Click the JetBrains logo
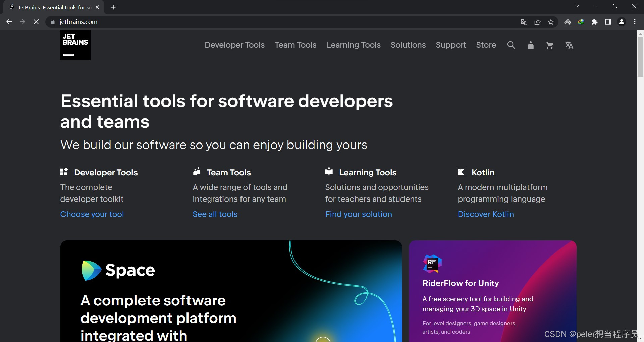This screenshot has height=342, width=644. (75, 45)
